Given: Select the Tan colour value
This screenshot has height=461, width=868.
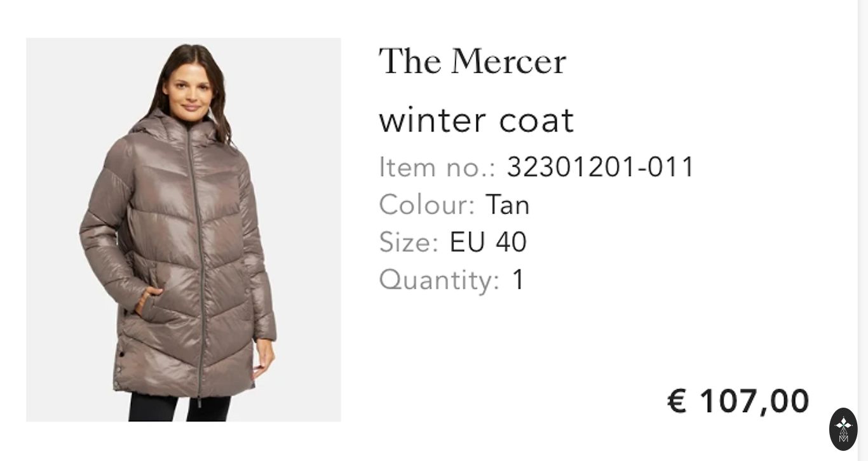Looking at the screenshot, I should (507, 204).
